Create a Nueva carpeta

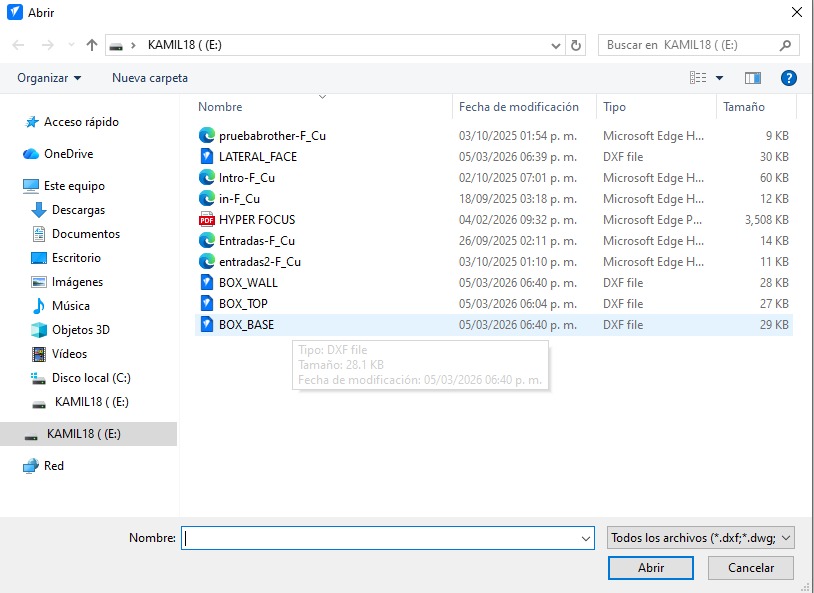pos(150,78)
